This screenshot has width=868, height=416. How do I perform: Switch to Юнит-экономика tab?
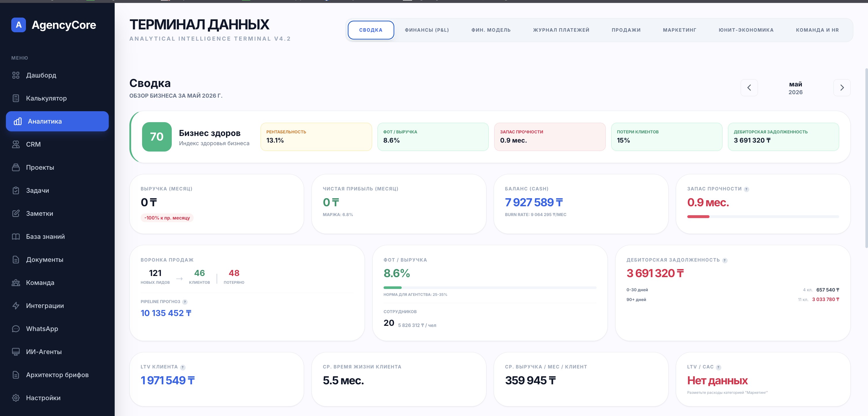[746, 30]
